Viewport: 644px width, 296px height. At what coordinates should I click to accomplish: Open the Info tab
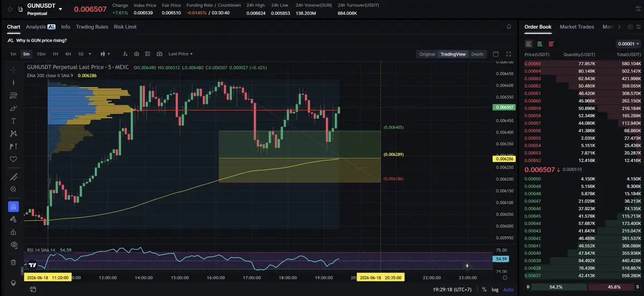(65, 27)
